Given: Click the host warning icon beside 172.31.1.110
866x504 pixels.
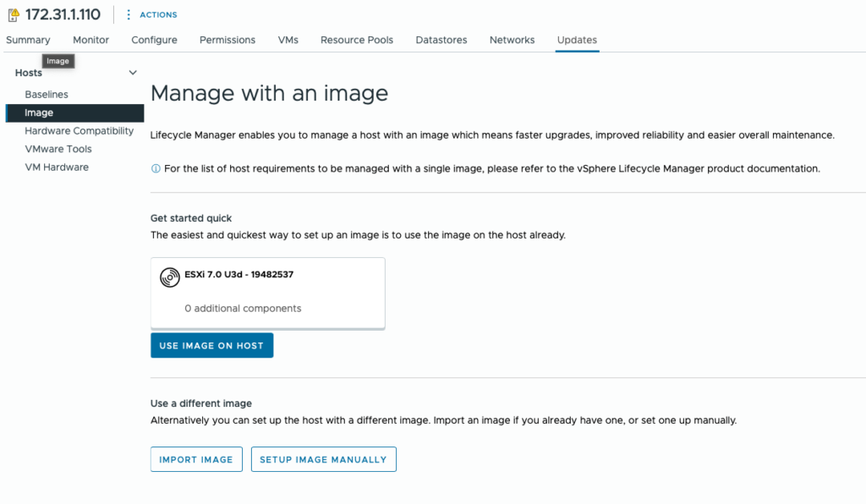Looking at the screenshot, I should coord(14,14).
